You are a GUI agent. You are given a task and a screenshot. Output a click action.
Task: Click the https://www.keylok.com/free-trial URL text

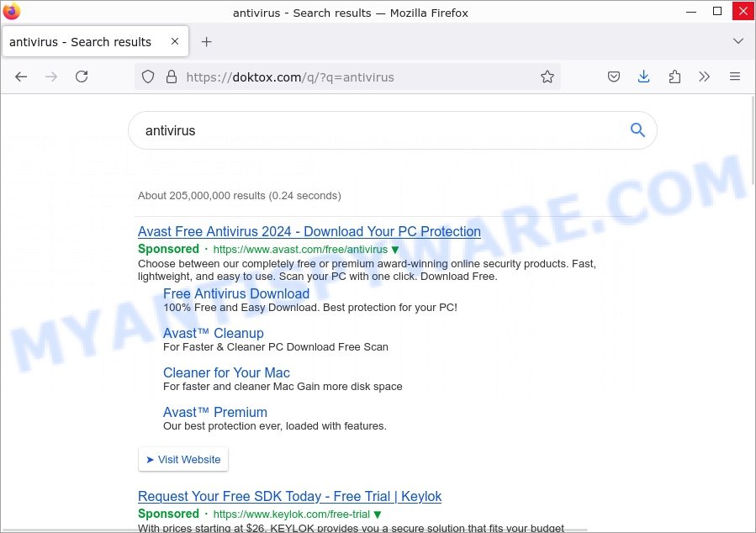(x=291, y=515)
